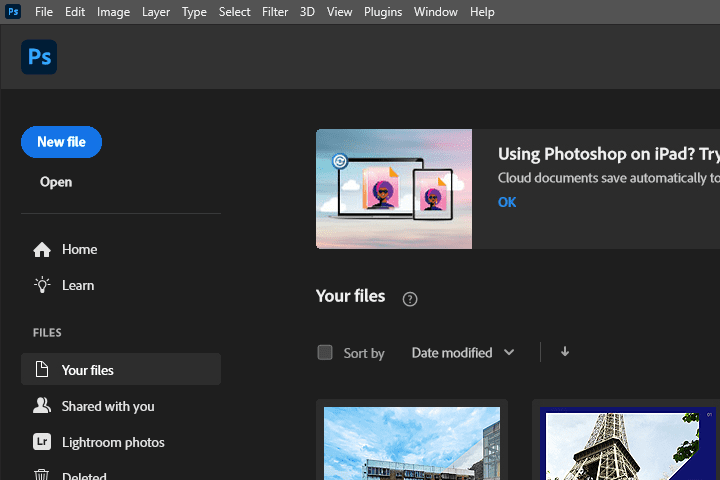Open the Image menu
Image resolution: width=720 pixels, height=480 pixels.
(113, 11)
